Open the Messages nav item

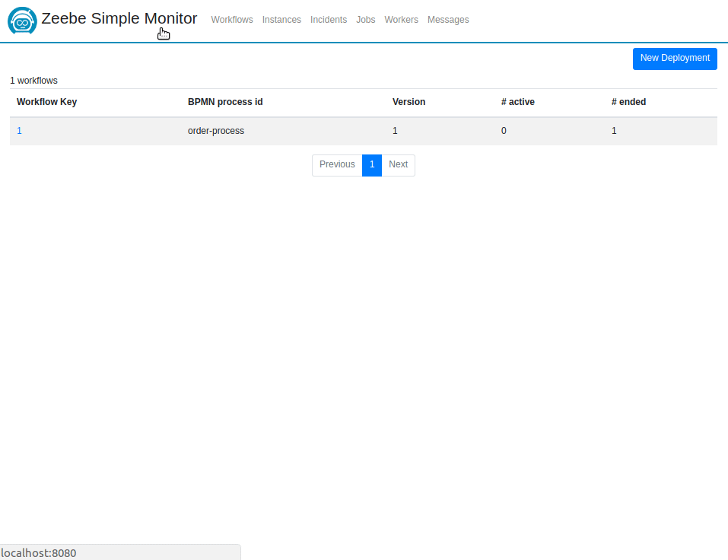coord(448,20)
